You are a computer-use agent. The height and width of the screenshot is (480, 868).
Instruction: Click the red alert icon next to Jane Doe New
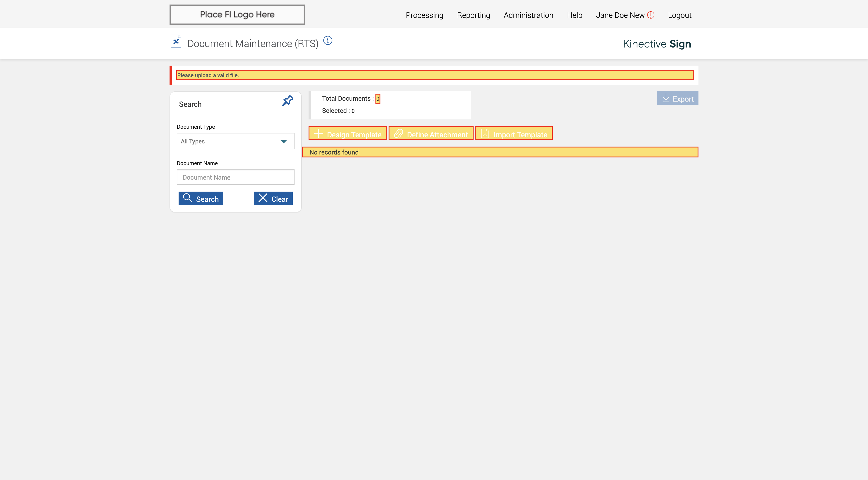coord(651,15)
